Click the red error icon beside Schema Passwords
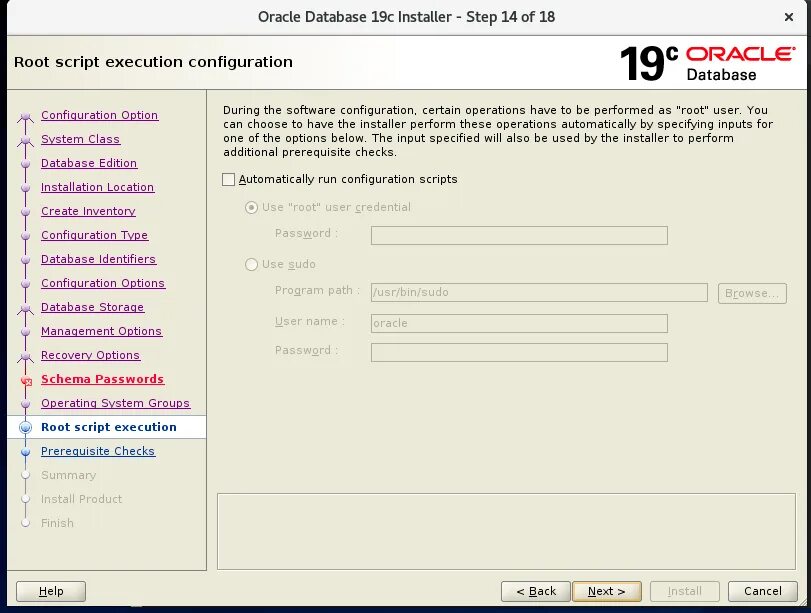The width and height of the screenshot is (811, 613). (26, 381)
